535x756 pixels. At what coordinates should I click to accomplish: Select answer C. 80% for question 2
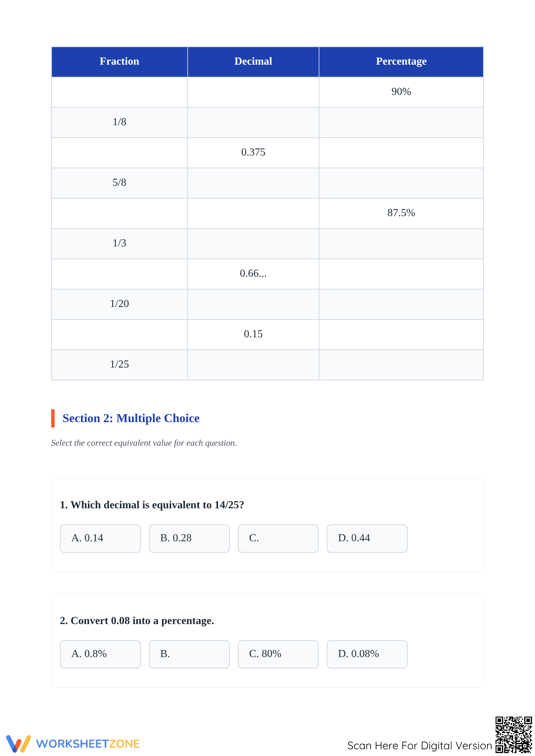pyautogui.click(x=278, y=654)
